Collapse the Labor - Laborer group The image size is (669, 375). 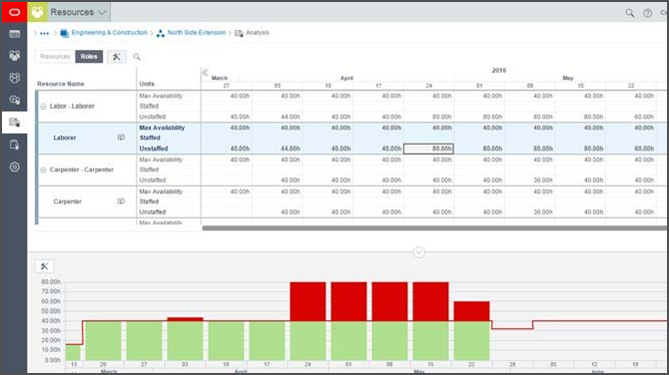tap(43, 106)
